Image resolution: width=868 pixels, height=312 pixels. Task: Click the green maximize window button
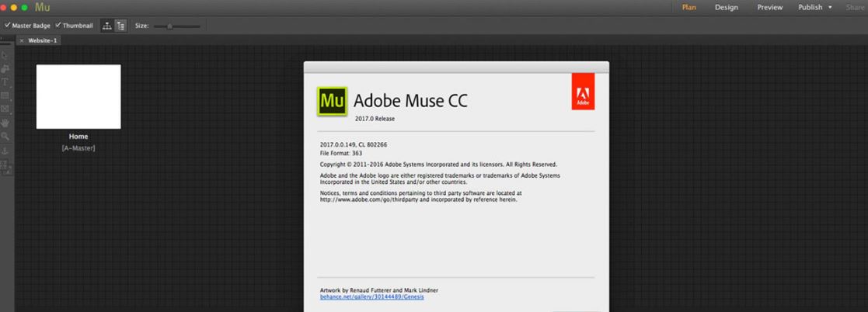click(24, 8)
